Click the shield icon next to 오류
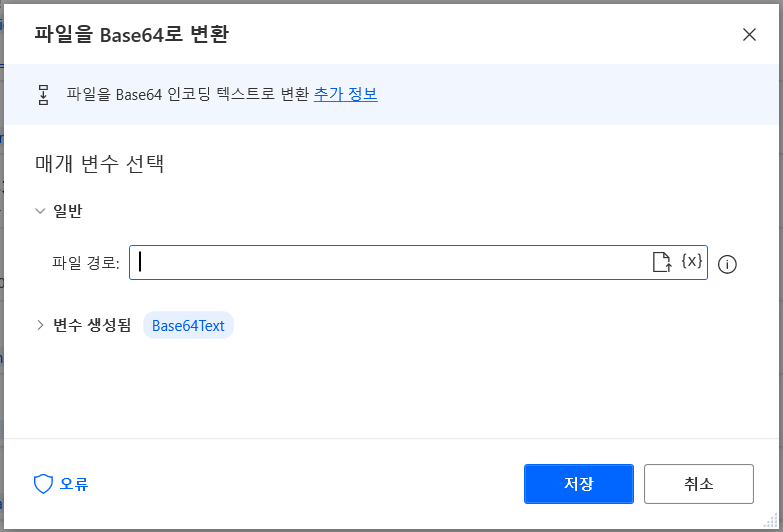Screen dimensions: 783x532 (x=43, y=484)
